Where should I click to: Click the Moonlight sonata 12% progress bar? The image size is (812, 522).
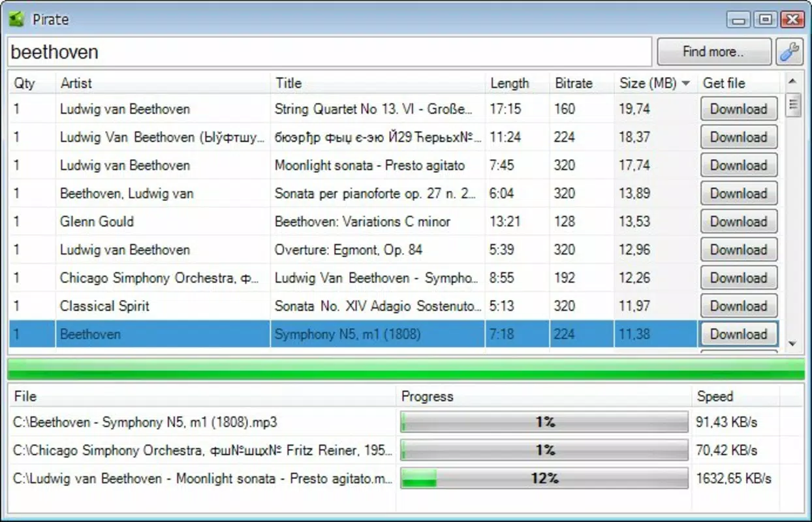[x=544, y=478]
